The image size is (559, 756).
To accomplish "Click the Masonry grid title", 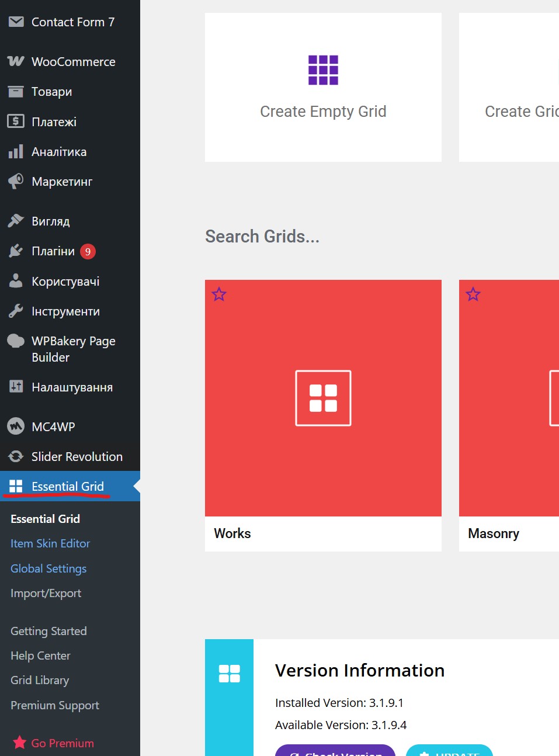I will (494, 533).
